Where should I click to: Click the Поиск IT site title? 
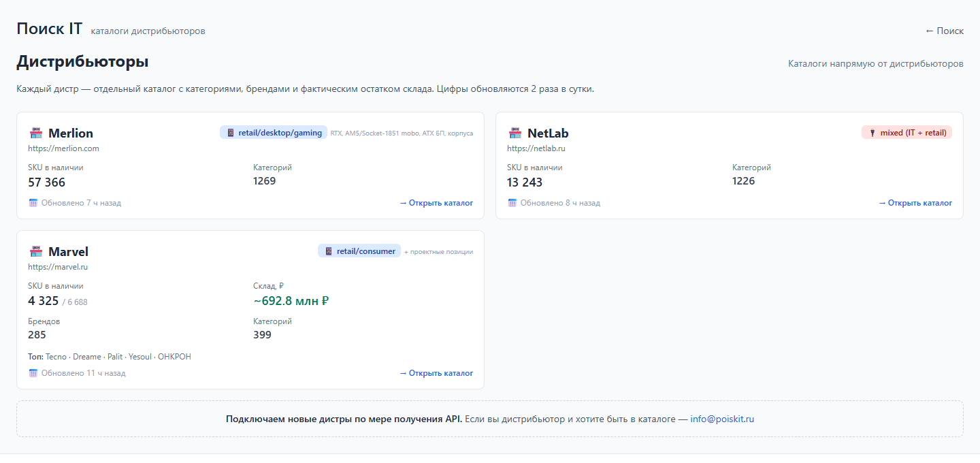point(50,29)
